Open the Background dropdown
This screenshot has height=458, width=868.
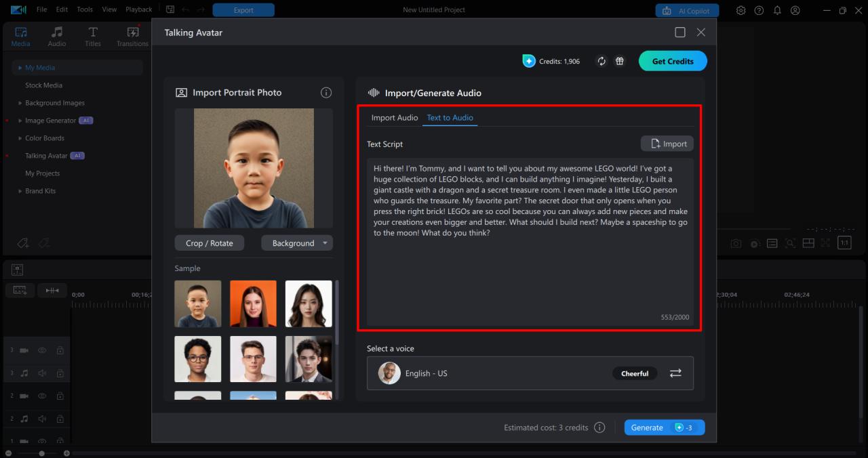(297, 243)
